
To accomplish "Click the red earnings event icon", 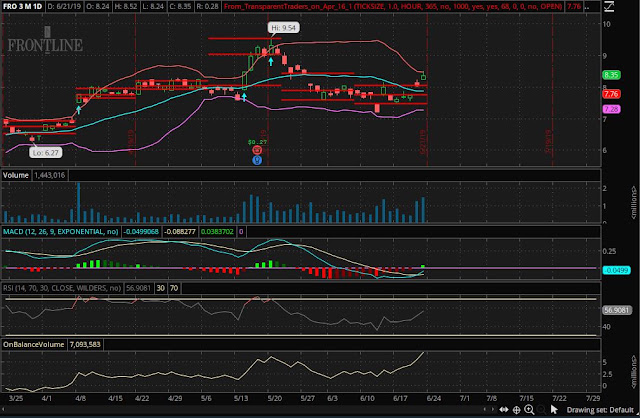I will pos(257,150).
